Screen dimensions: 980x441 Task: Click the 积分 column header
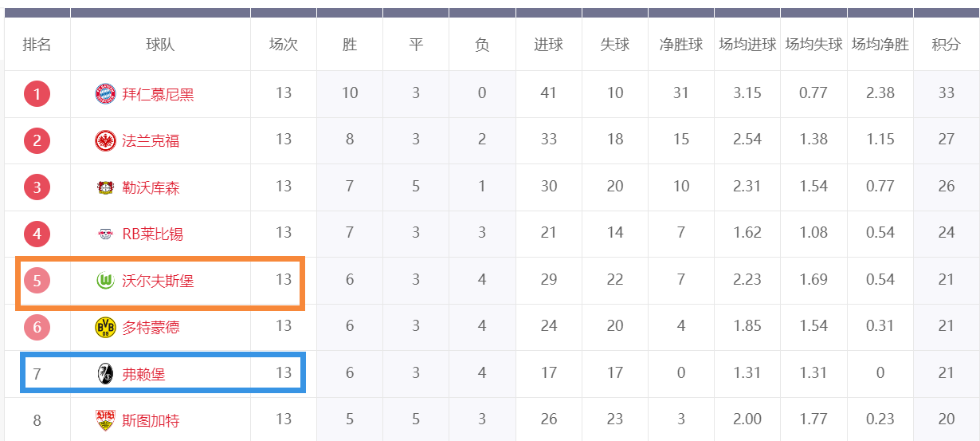(947, 45)
